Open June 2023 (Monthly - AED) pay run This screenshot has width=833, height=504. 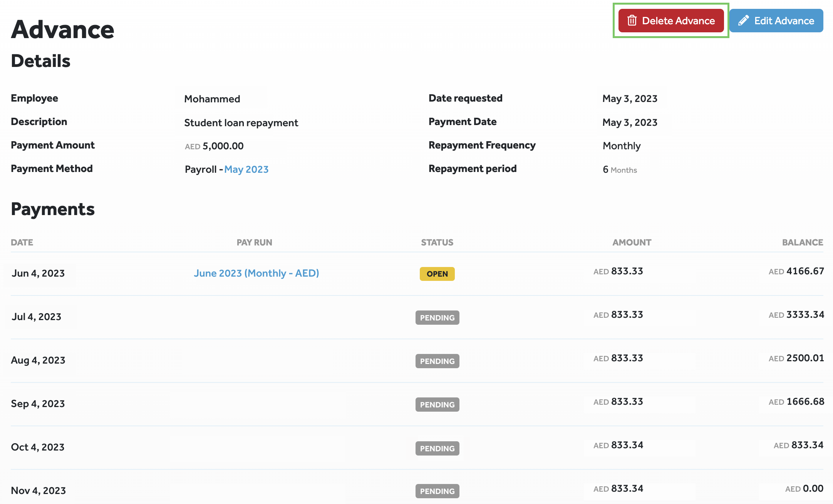[x=256, y=273]
